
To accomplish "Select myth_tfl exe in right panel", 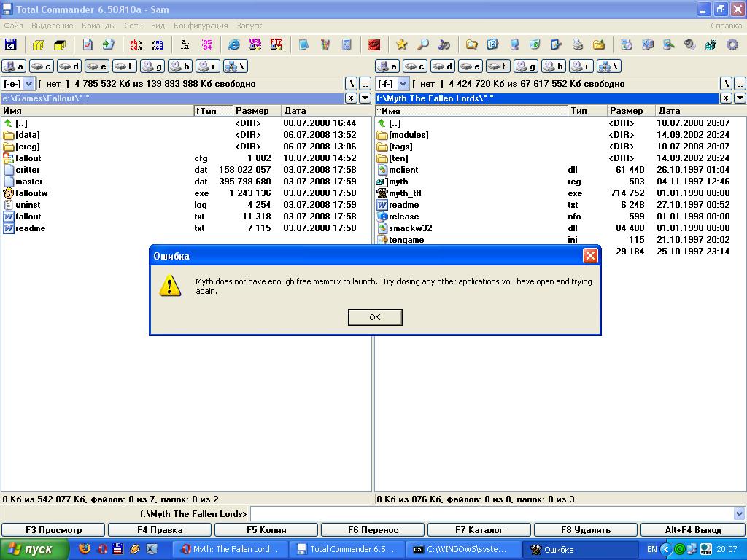I will [560, 193].
